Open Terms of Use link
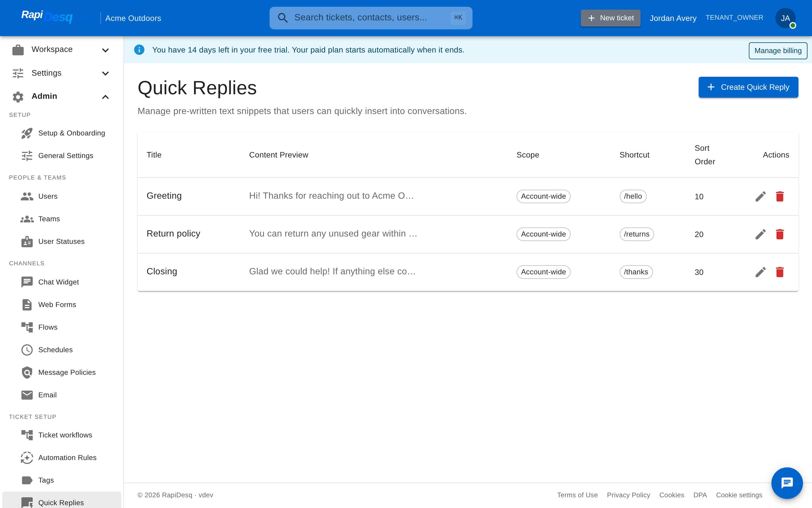This screenshot has height=508, width=812. pos(577,495)
